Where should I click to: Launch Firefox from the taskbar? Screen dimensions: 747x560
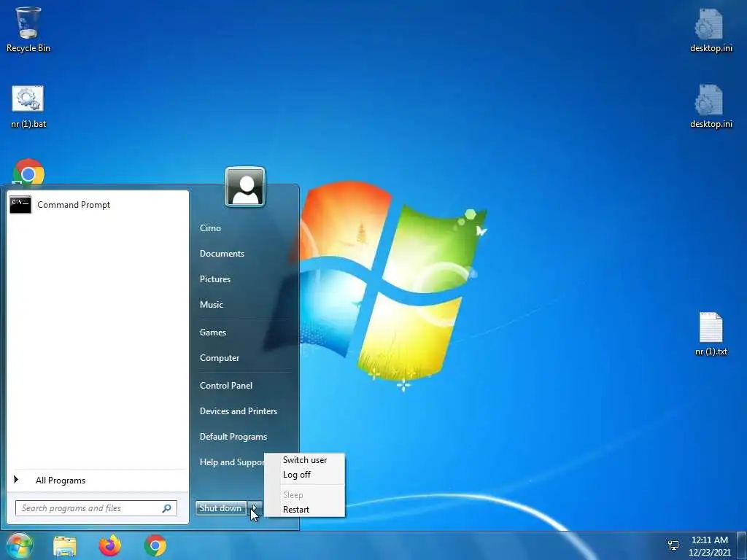(x=110, y=545)
